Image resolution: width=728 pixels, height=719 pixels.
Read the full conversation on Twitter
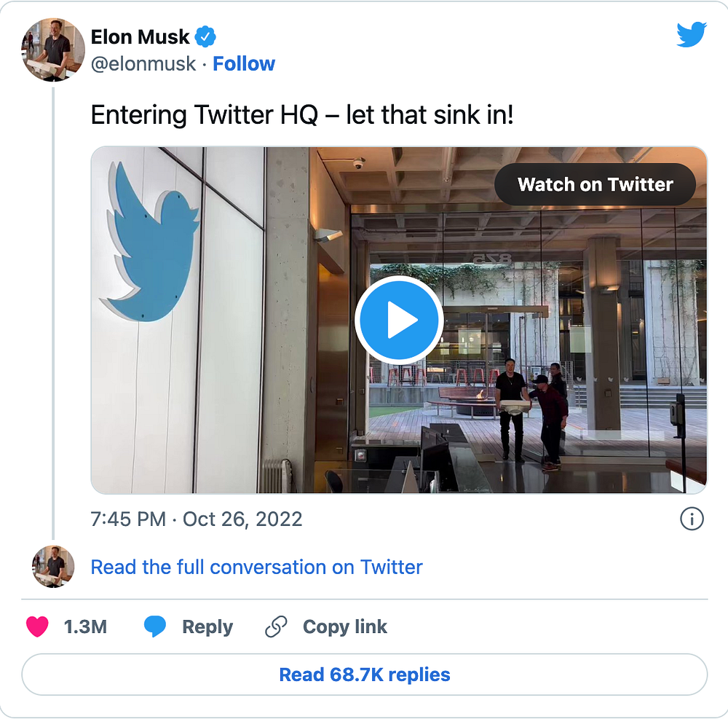(256, 567)
